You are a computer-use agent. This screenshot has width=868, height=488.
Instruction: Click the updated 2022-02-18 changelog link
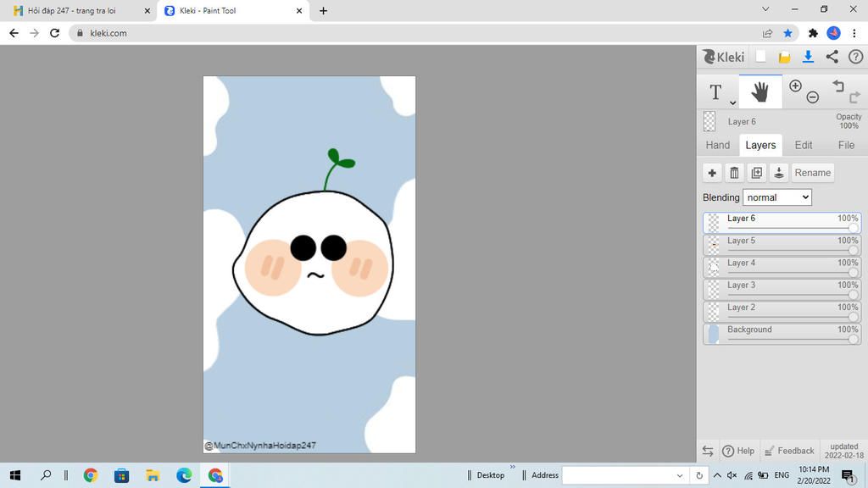point(844,451)
